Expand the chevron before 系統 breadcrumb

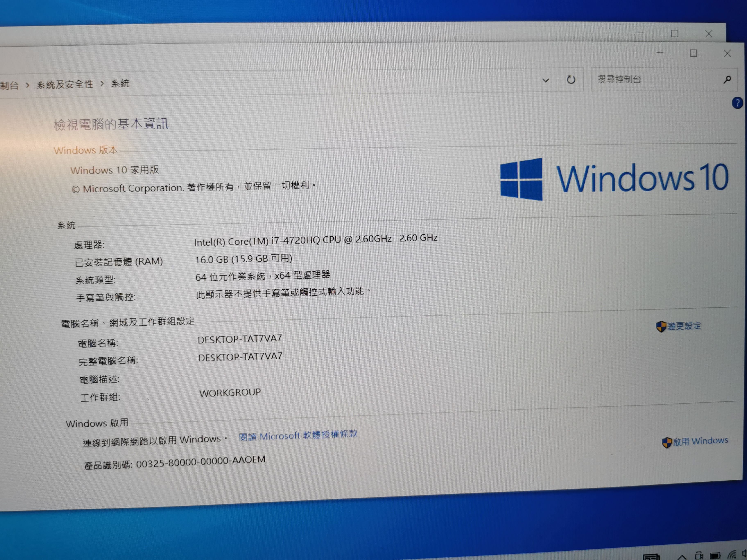click(102, 83)
